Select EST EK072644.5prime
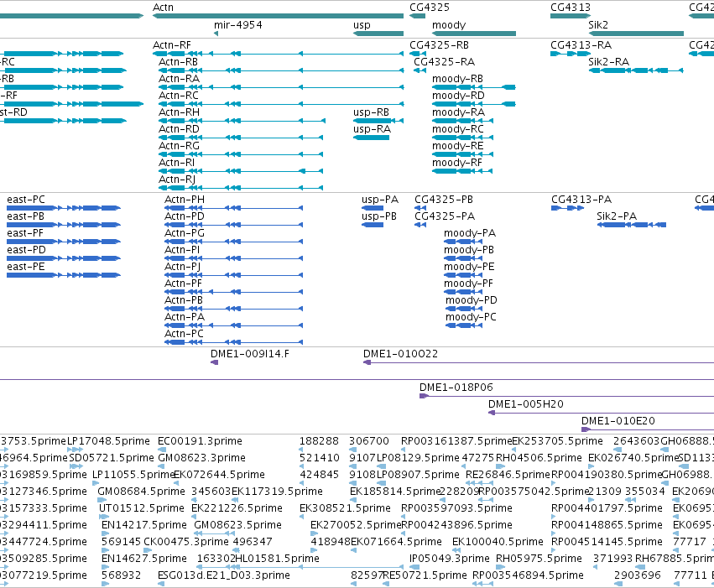 click(x=220, y=475)
